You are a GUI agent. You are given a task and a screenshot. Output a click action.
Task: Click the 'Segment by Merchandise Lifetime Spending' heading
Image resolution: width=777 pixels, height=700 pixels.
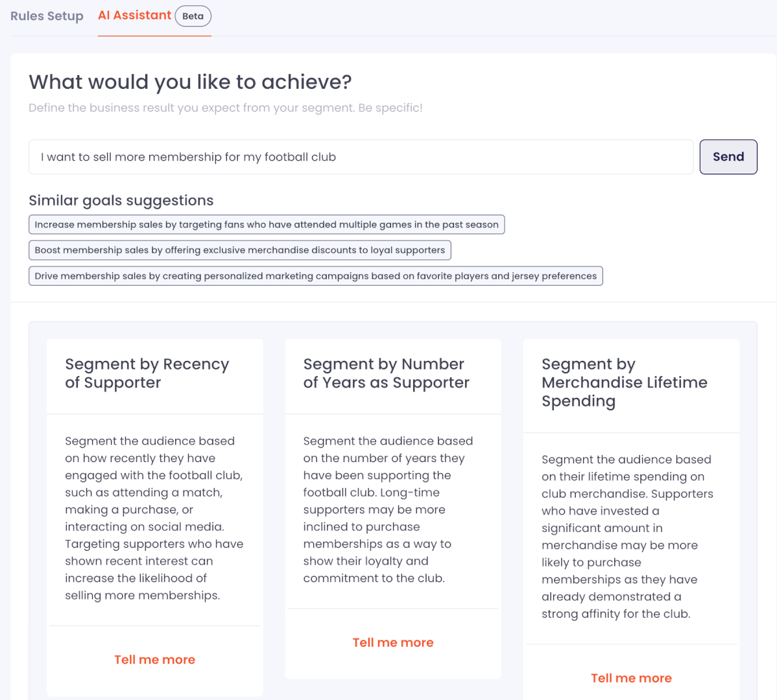tap(625, 382)
